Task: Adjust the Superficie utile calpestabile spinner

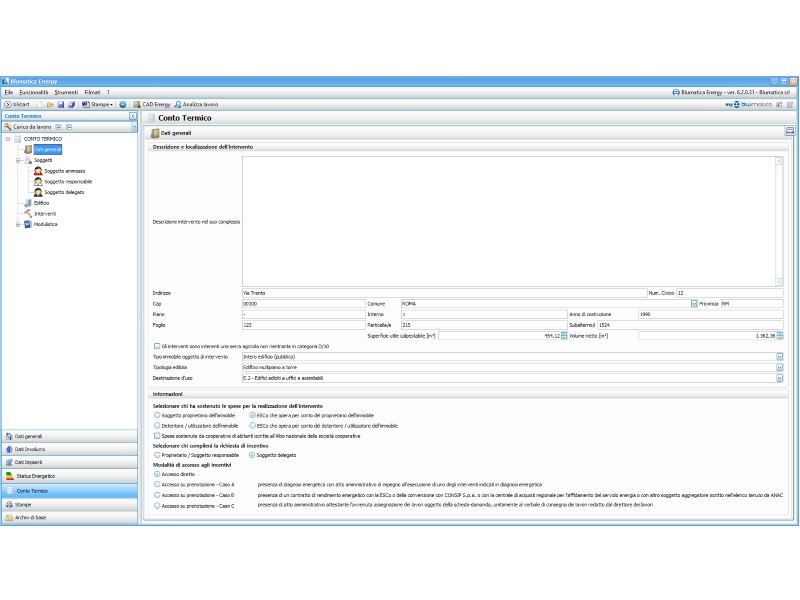Action: pyautogui.click(x=564, y=336)
